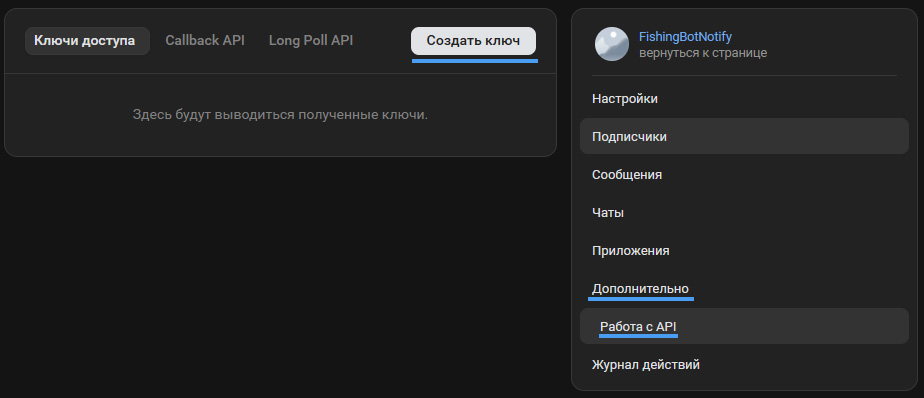Click the Создать ключ button

pyautogui.click(x=473, y=41)
